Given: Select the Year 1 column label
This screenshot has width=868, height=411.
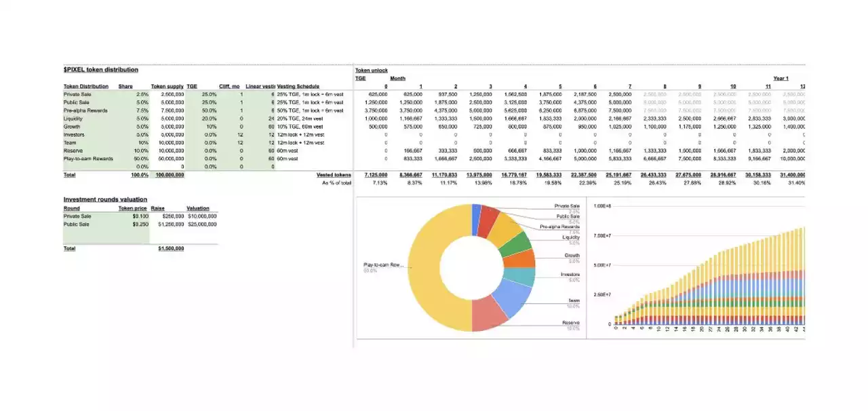Looking at the screenshot, I should [x=781, y=79].
